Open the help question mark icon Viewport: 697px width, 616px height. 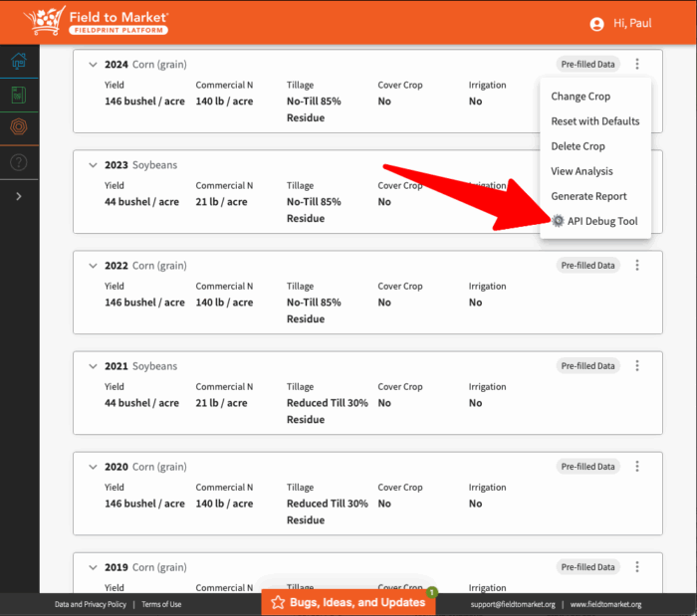[19, 161]
